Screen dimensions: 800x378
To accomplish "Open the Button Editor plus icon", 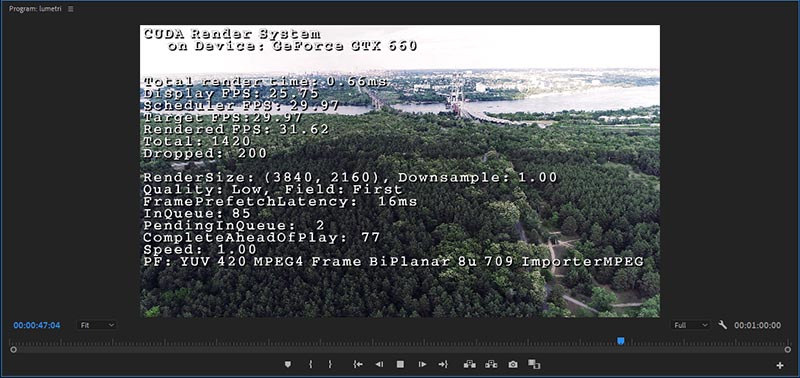I will tap(780, 365).
